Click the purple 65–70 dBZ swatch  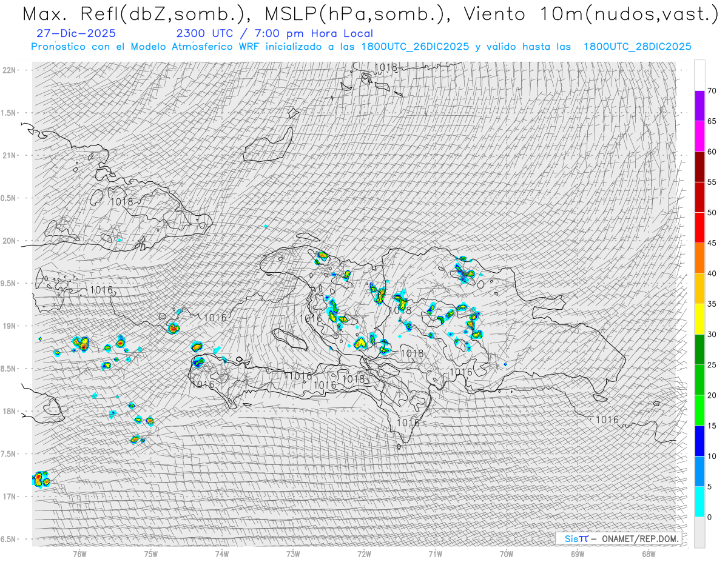(x=699, y=106)
